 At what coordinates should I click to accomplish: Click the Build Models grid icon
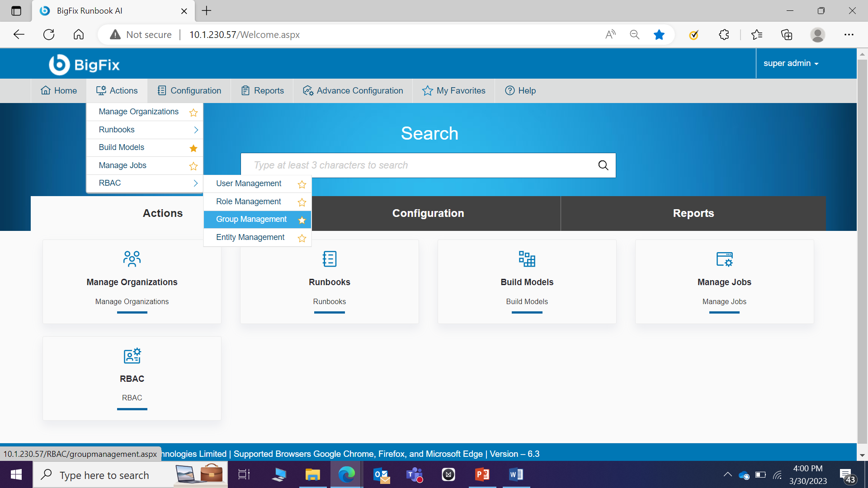[527, 259]
